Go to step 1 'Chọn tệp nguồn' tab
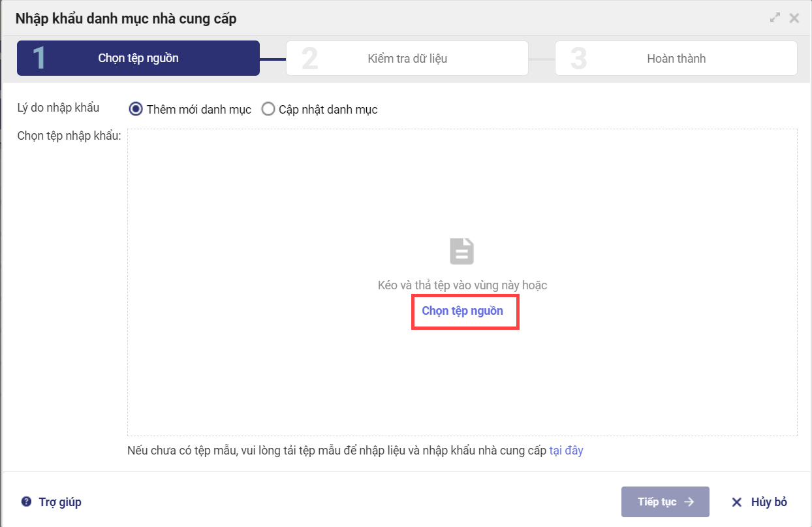The width and height of the screenshot is (812, 527). [138, 58]
